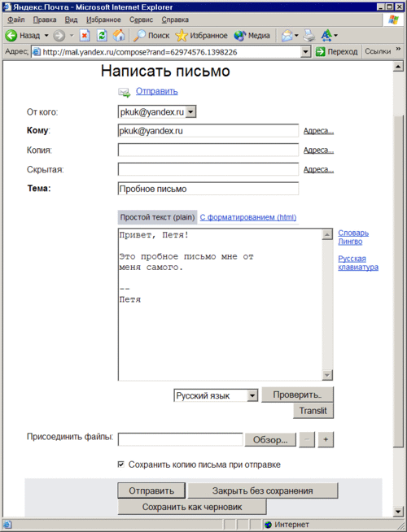
Task: Click the Translit button
Action: (313, 411)
